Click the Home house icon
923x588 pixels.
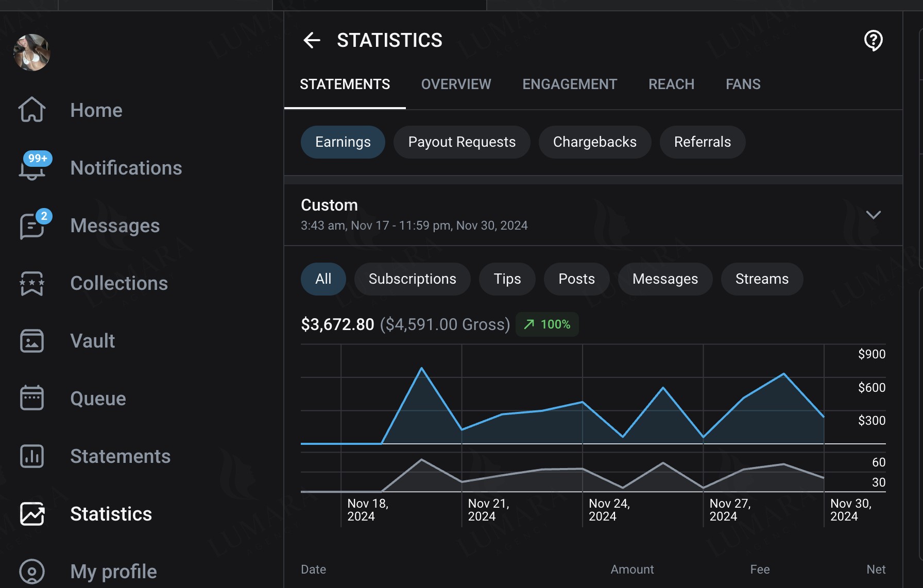pos(32,110)
